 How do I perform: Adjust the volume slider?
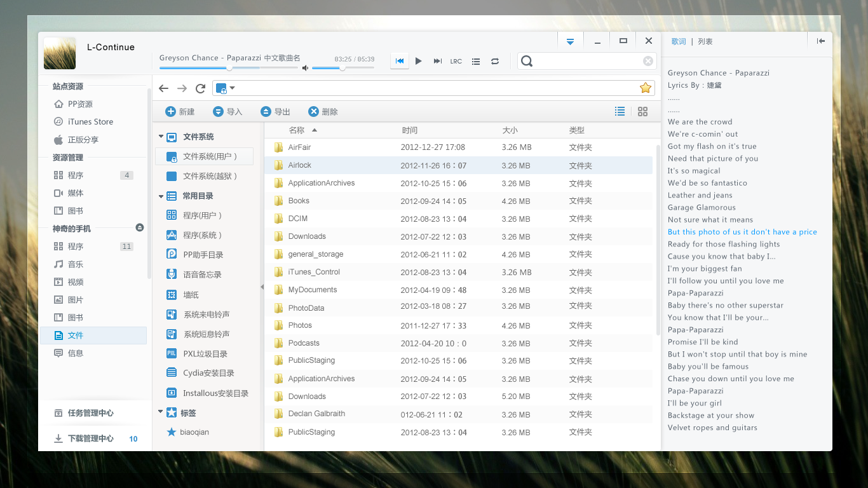tap(343, 67)
